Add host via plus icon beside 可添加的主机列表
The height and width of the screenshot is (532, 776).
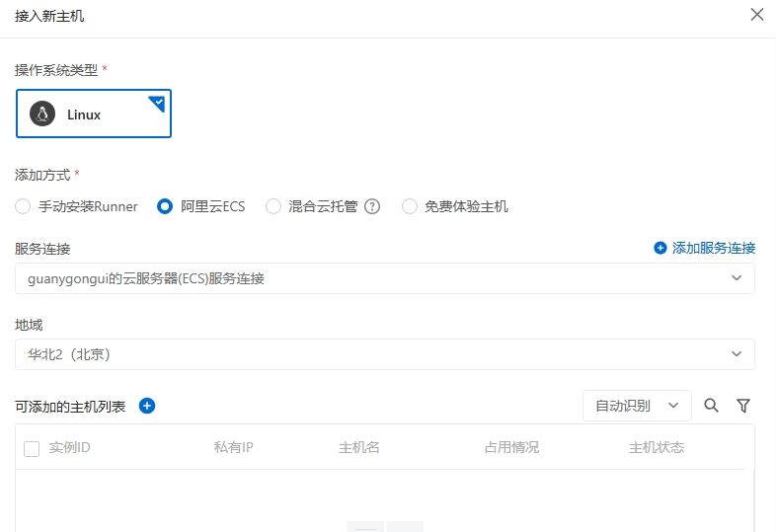point(147,406)
